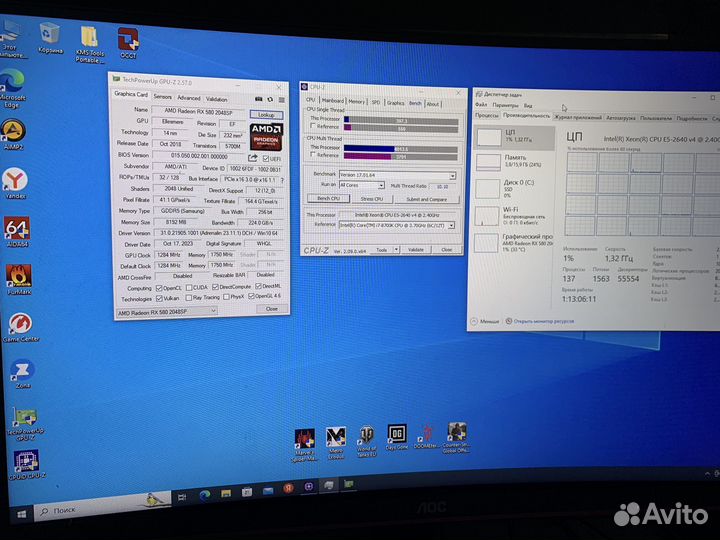Select the Metro Exodus desktop shortcut
This screenshot has width=720, height=540.
[336, 443]
